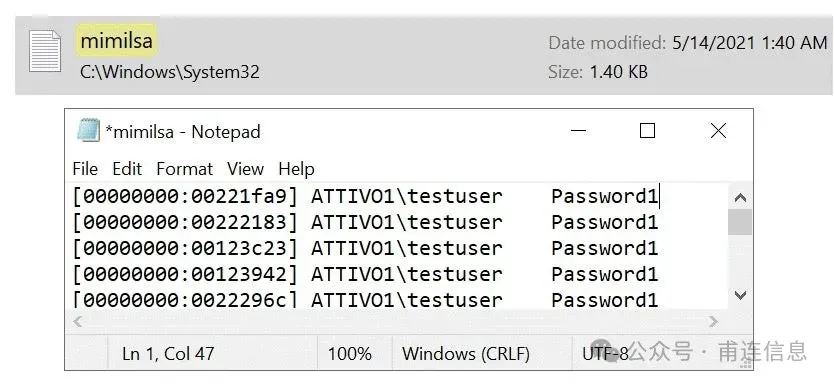Click the mimilsa text file icon
This screenshot has height=384, width=834.
click(x=45, y=51)
